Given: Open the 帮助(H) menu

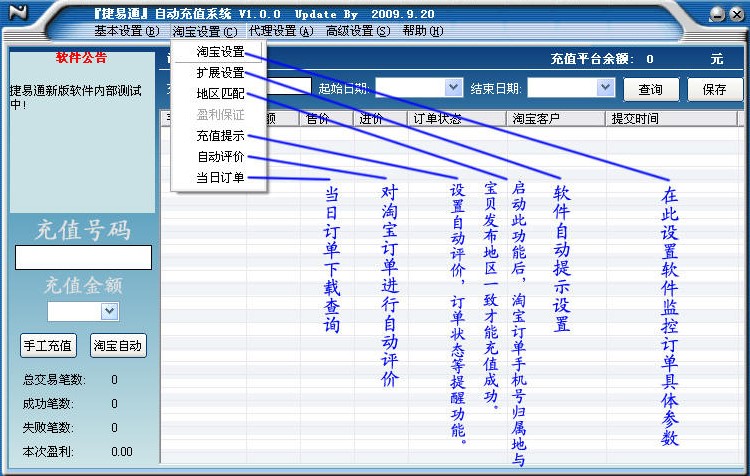Looking at the screenshot, I should pos(423,31).
